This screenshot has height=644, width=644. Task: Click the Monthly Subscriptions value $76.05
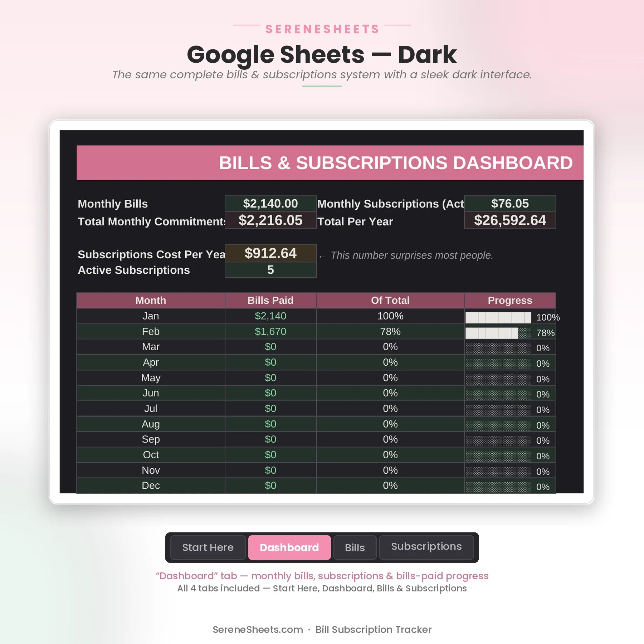pyautogui.click(x=510, y=203)
